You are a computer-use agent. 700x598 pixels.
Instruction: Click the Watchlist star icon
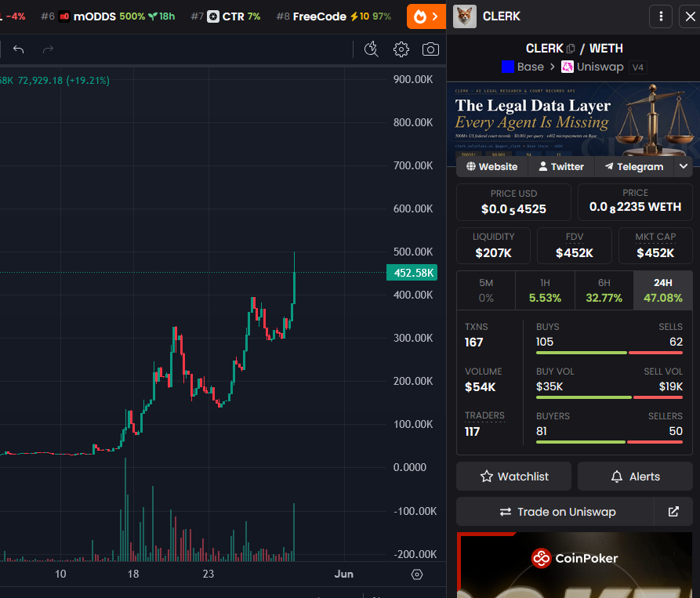487,477
